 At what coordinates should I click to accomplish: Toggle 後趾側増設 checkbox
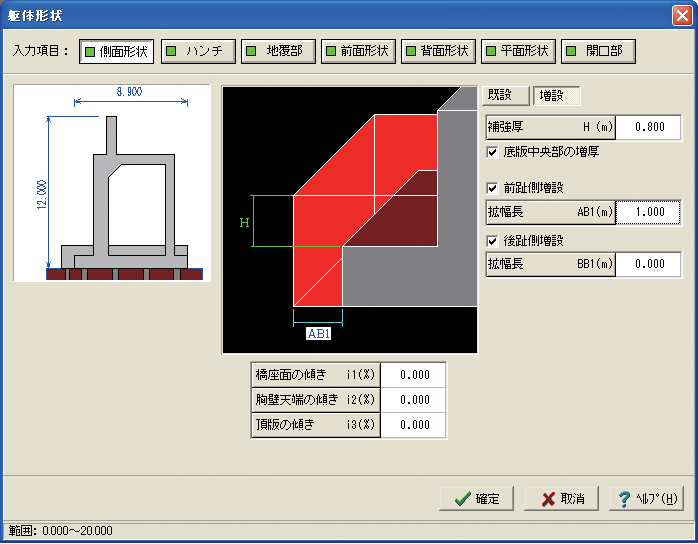[492, 241]
